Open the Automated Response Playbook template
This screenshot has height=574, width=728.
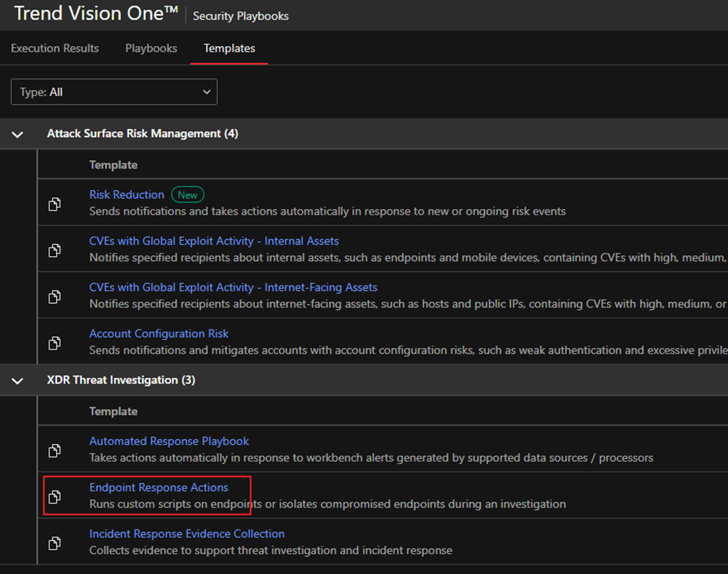169,441
